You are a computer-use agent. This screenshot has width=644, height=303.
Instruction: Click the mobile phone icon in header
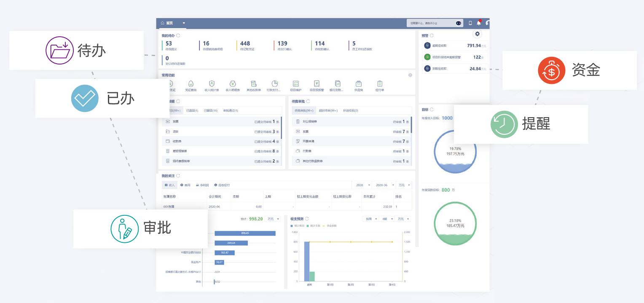coord(470,23)
